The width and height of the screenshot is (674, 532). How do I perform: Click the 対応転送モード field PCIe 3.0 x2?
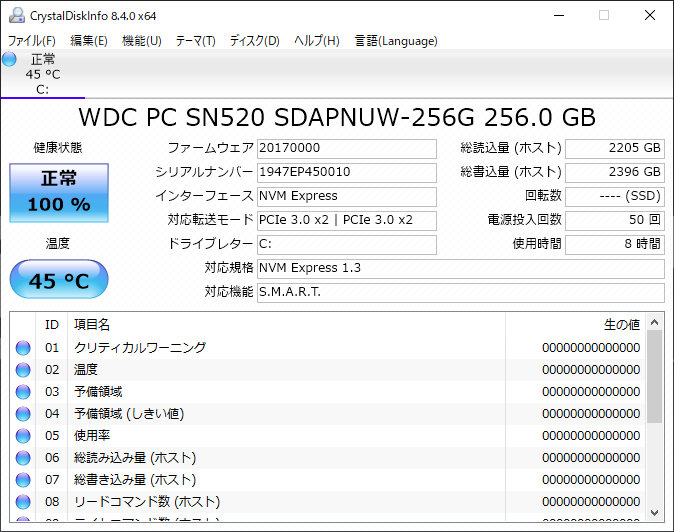pos(347,221)
